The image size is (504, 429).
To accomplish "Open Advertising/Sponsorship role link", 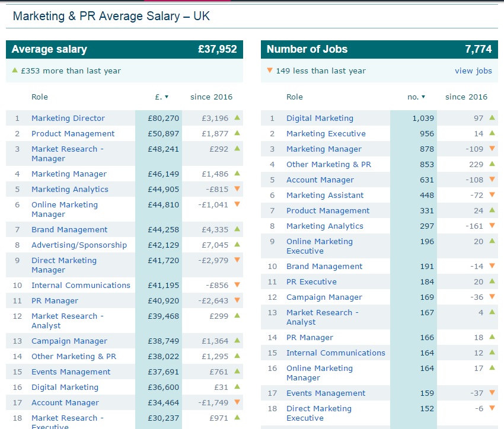I will (79, 245).
